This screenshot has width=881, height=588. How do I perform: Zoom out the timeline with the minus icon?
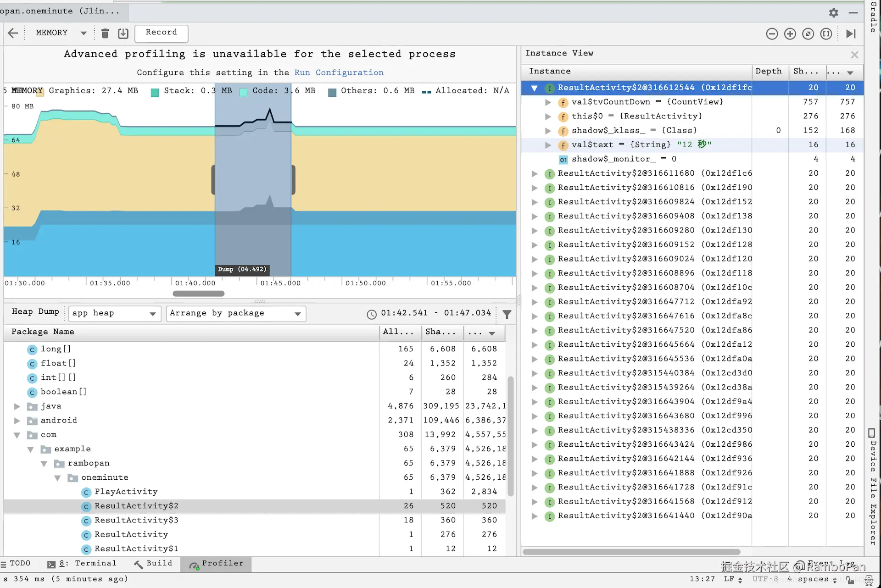772,34
